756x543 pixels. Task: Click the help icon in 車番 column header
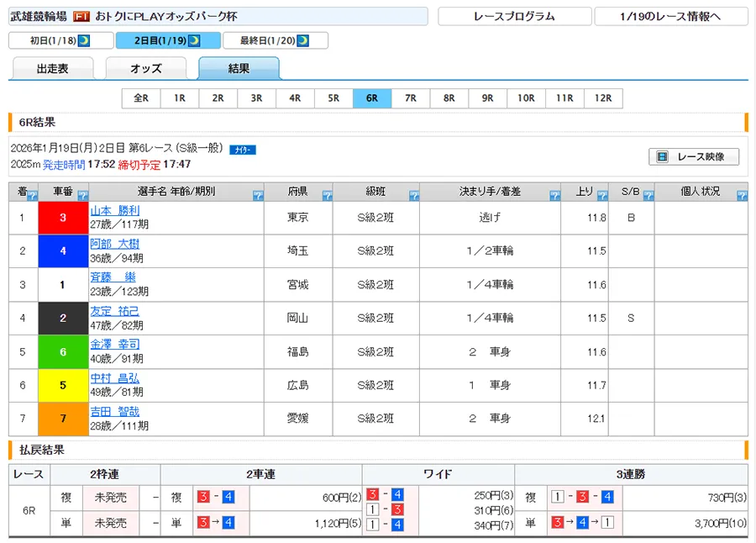[x=83, y=196]
